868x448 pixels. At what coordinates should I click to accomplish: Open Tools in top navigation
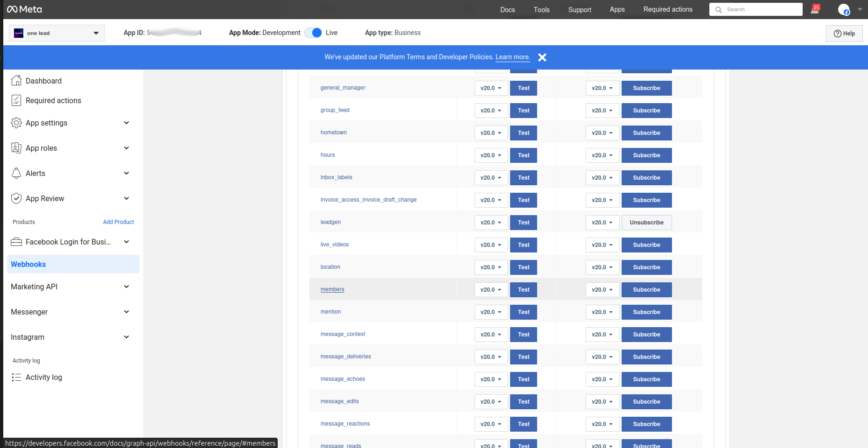541,9
